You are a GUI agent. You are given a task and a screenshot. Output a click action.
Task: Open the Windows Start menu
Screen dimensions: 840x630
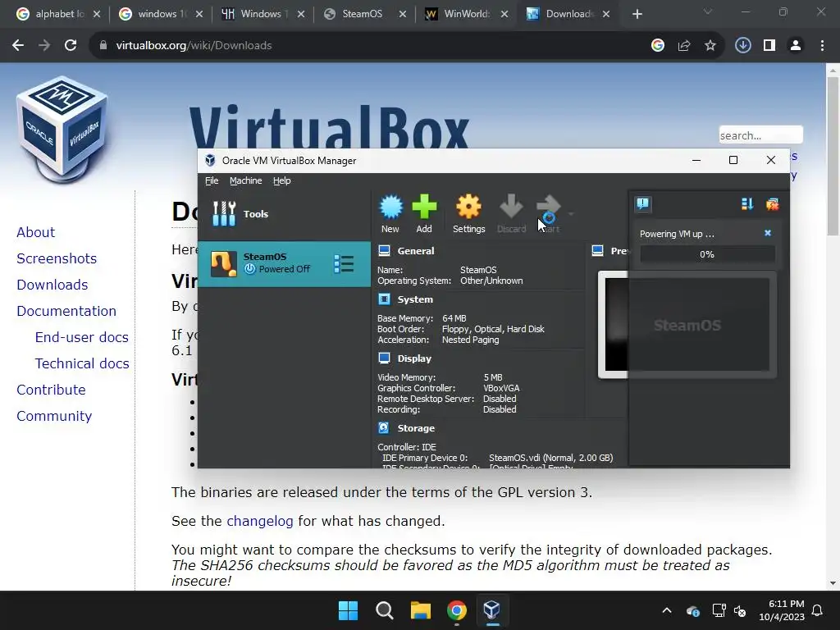[348, 610]
